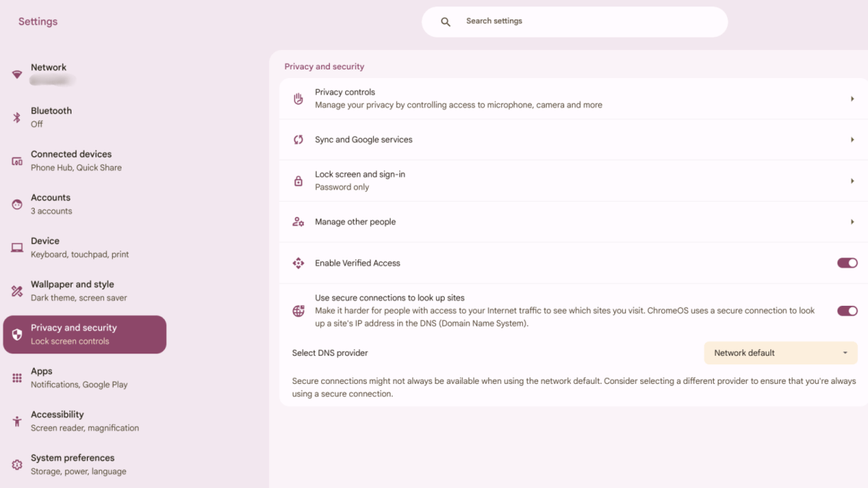Click the Verified Access icon
This screenshot has width=868, height=488.
pyautogui.click(x=298, y=262)
